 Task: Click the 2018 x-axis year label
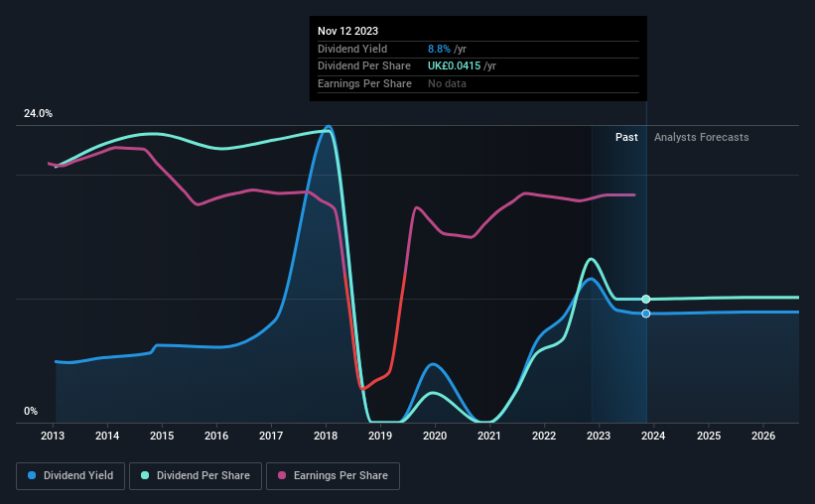pyautogui.click(x=326, y=436)
